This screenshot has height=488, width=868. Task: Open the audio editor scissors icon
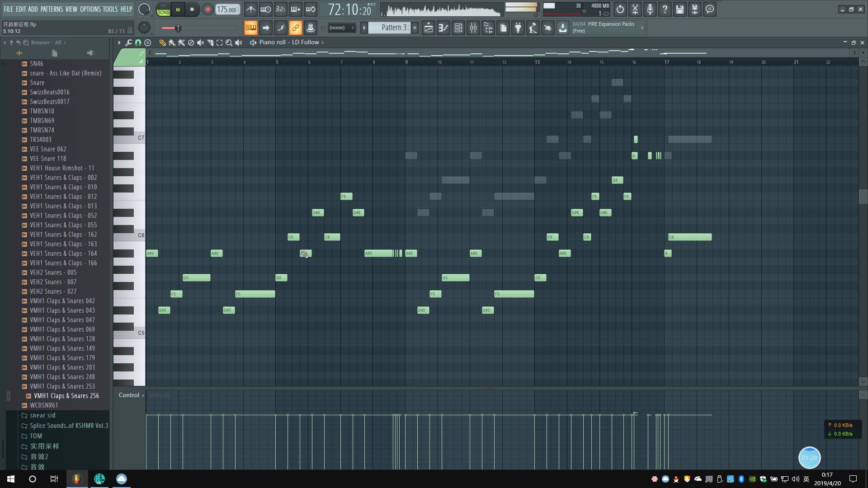635,9
